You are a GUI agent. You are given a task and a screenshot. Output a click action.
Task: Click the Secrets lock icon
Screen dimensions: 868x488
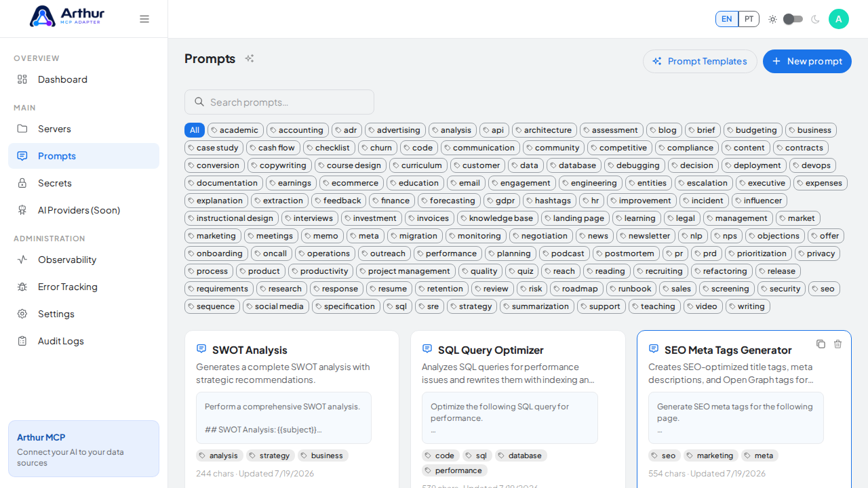22,183
